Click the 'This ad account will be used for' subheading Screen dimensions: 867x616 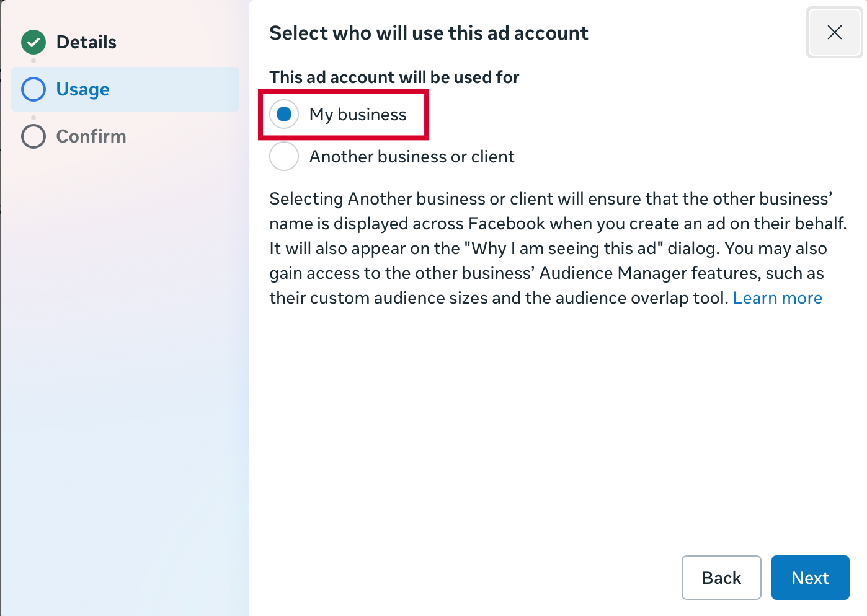[x=394, y=77]
